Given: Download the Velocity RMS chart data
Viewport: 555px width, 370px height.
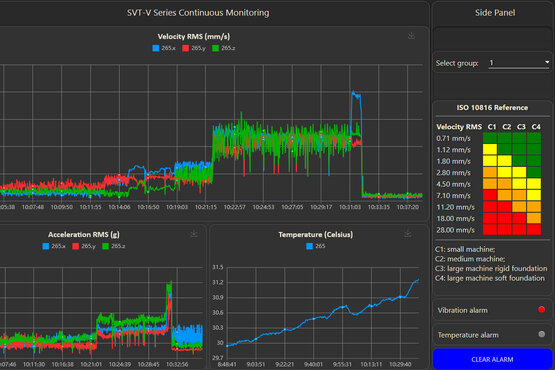Looking at the screenshot, I should pos(411,36).
